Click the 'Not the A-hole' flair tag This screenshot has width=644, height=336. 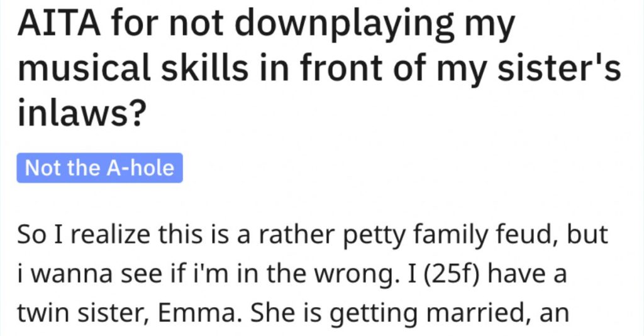coord(100,168)
